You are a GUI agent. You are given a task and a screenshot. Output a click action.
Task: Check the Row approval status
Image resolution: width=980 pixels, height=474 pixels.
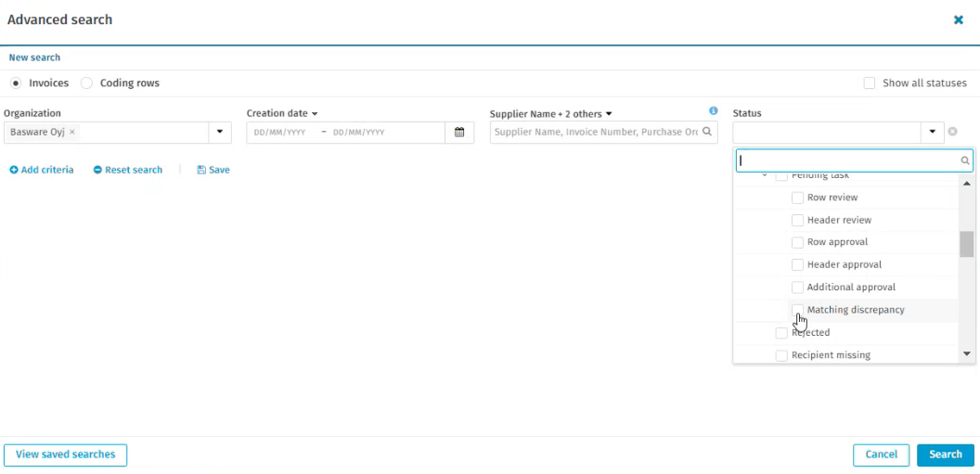point(797,242)
